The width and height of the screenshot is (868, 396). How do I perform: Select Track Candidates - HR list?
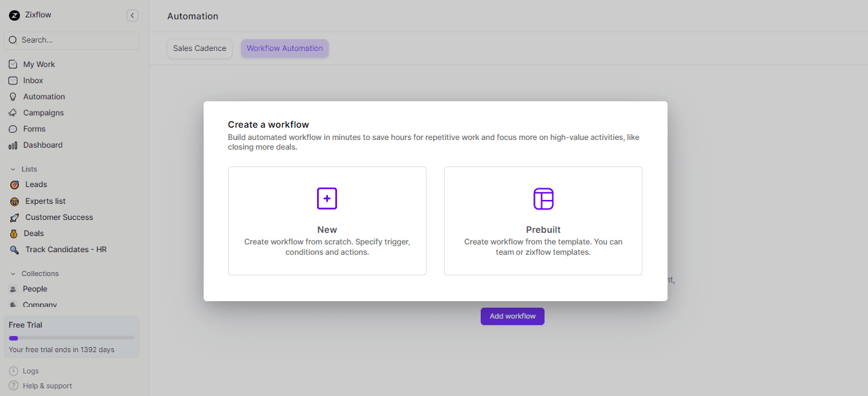click(x=66, y=250)
